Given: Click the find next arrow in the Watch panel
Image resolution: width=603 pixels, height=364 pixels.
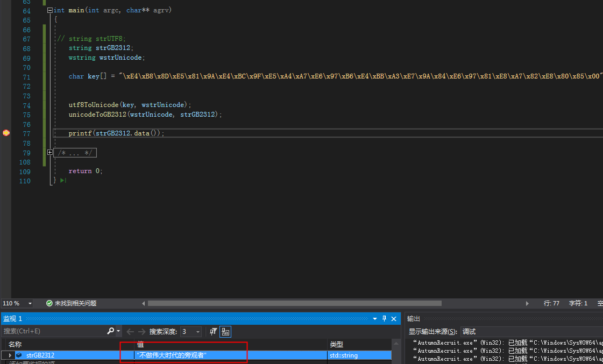Looking at the screenshot, I should tap(142, 331).
